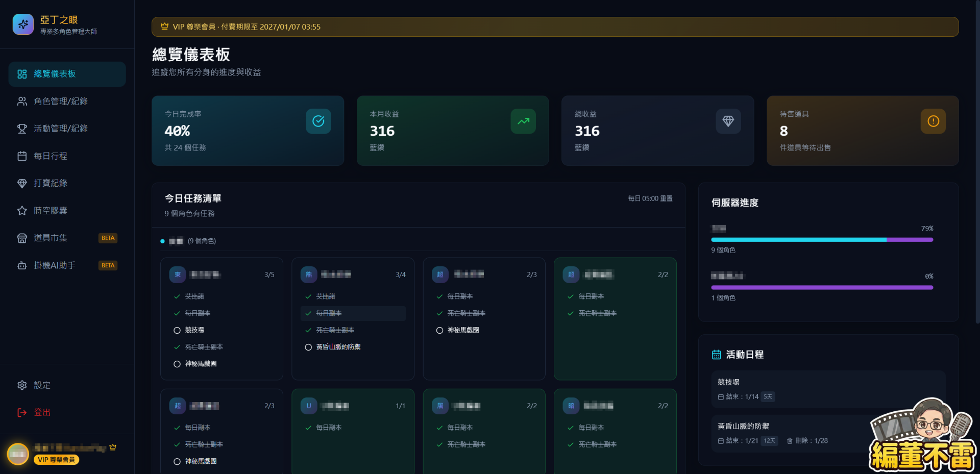Screen dimensions: 980x474
Task: Click the 伺服器進度 panel heading
Action: [734, 203]
